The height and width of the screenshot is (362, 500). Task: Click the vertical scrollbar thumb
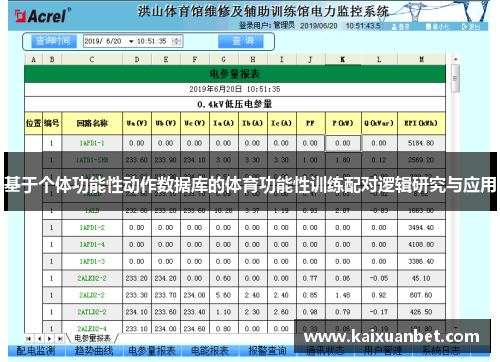[455, 79]
